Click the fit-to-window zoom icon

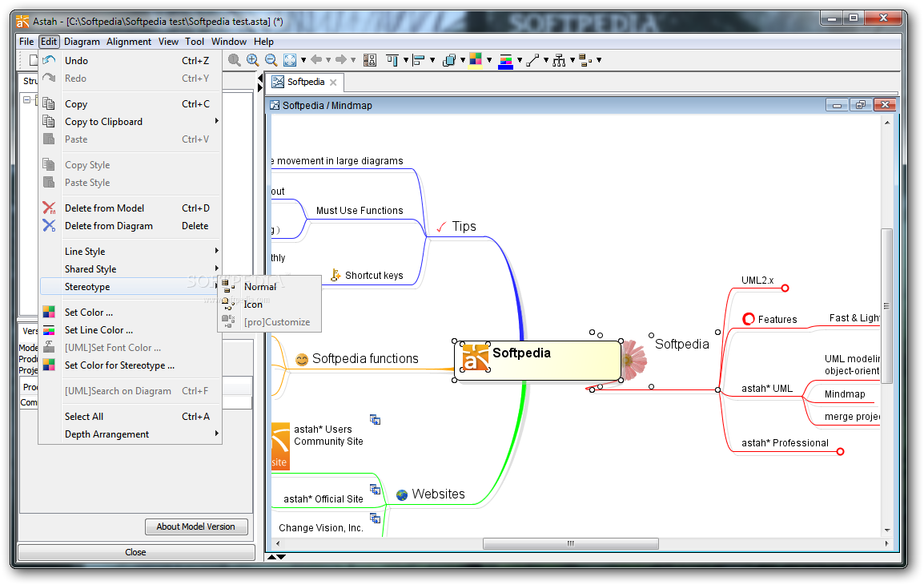pyautogui.click(x=290, y=60)
